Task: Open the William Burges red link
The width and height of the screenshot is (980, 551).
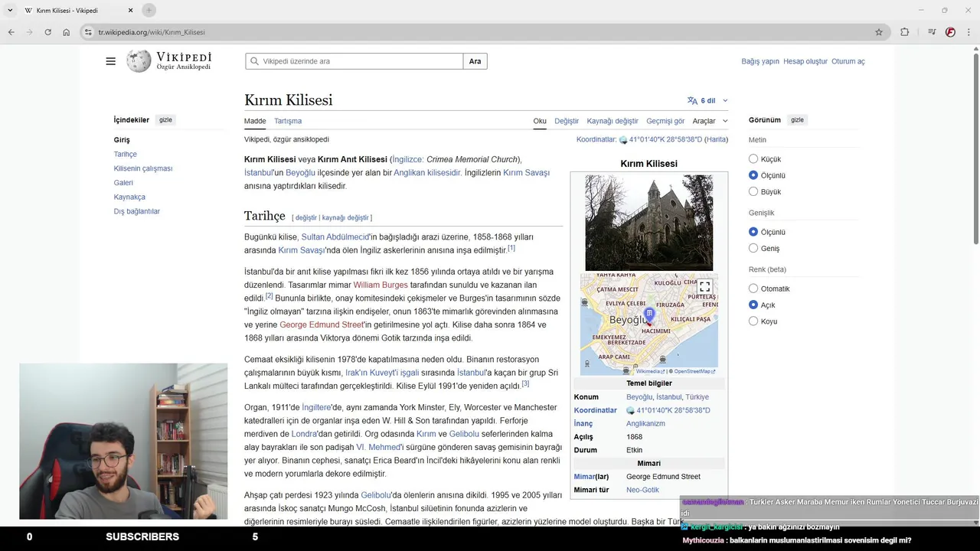Action: (x=381, y=285)
